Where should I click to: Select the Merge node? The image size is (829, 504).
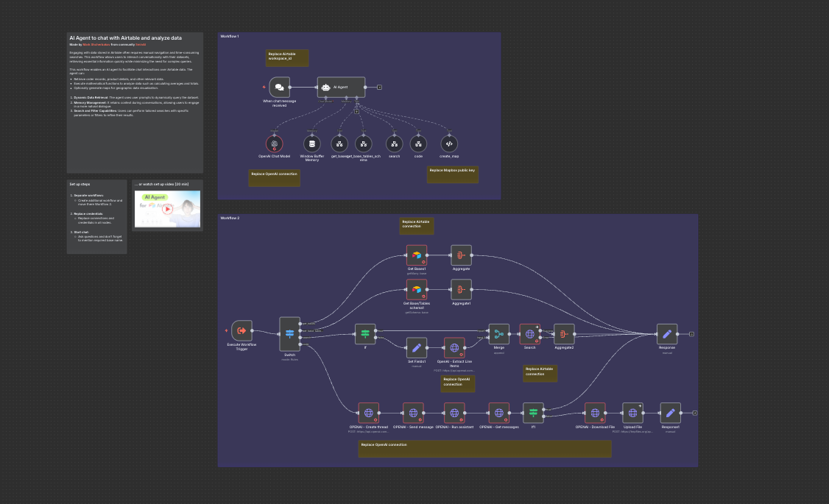498,334
